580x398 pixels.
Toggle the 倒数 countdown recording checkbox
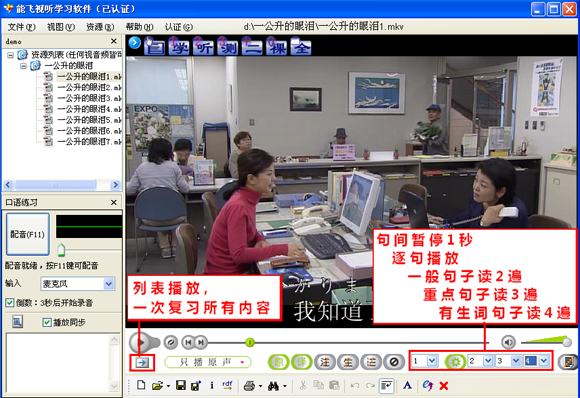tap(10, 303)
